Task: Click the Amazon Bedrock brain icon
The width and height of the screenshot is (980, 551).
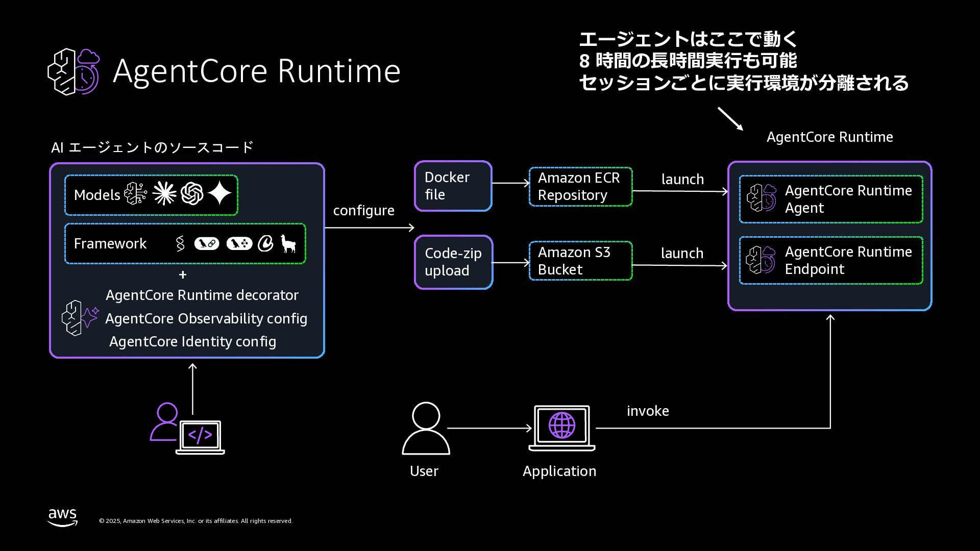Action: [x=136, y=194]
